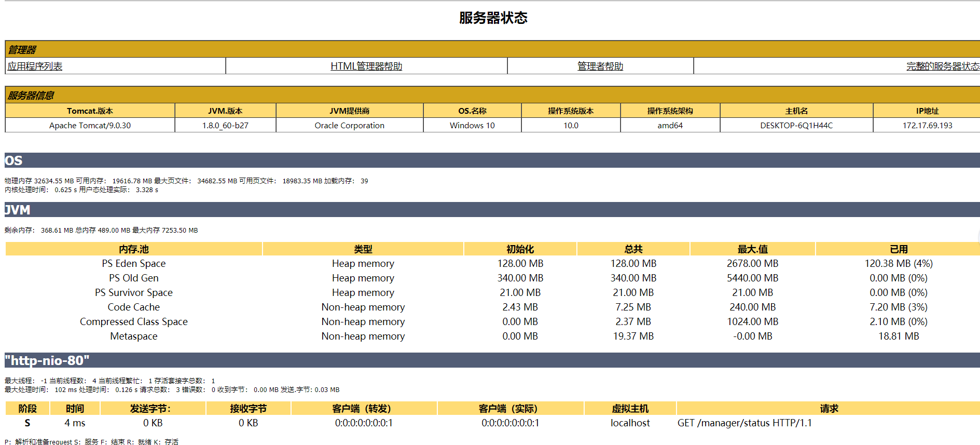Click the 接收字节 column header
The image size is (980, 445).
click(x=249, y=408)
